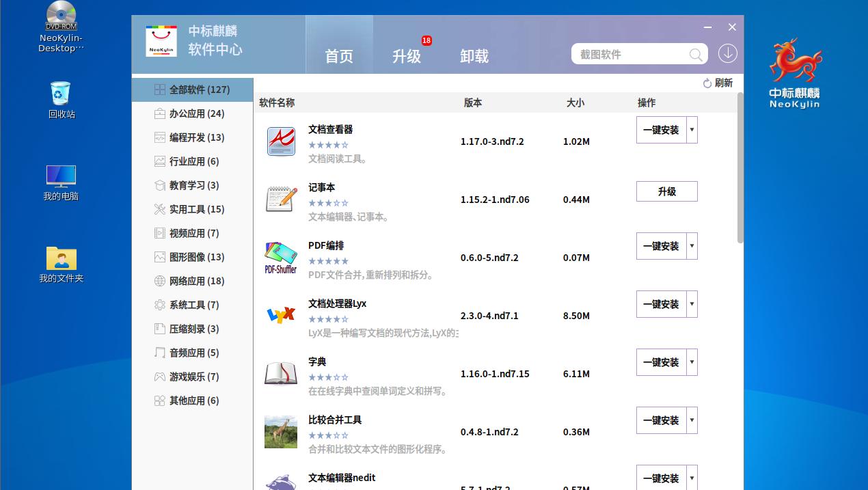Screen dimensions: 868x490
Task: Click the 网络应用 globe icon
Action: click(x=159, y=281)
